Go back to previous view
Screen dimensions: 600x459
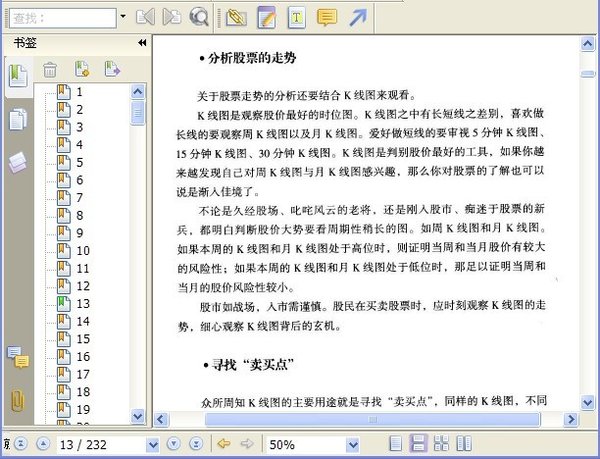pos(224,444)
